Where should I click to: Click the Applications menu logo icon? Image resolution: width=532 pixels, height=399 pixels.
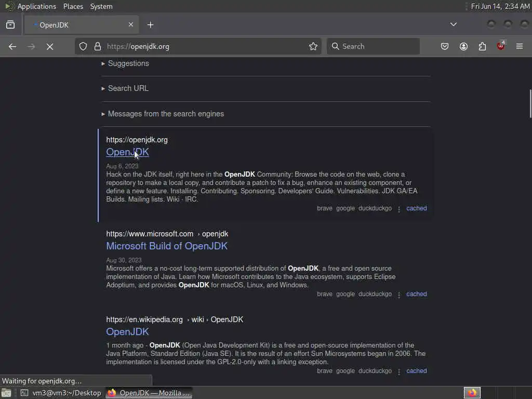click(x=9, y=6)
